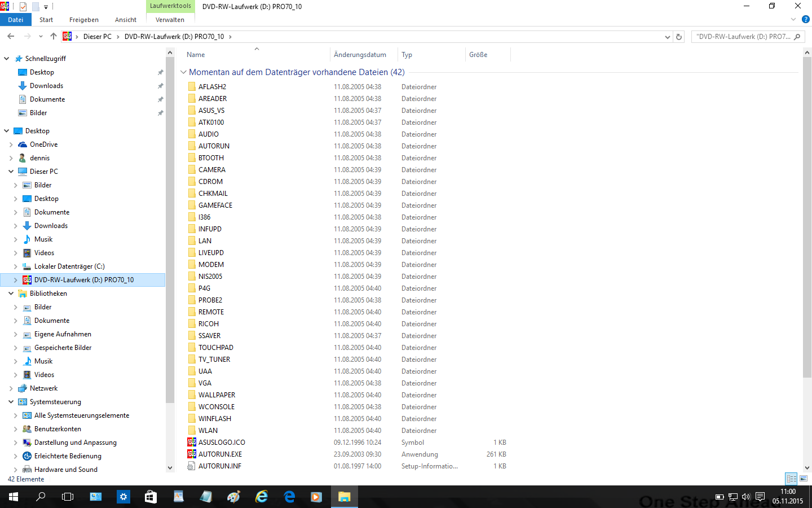Sort by the Änderungsdatum column header
Screen dimensions: 812x508
[x=364, y=55]
